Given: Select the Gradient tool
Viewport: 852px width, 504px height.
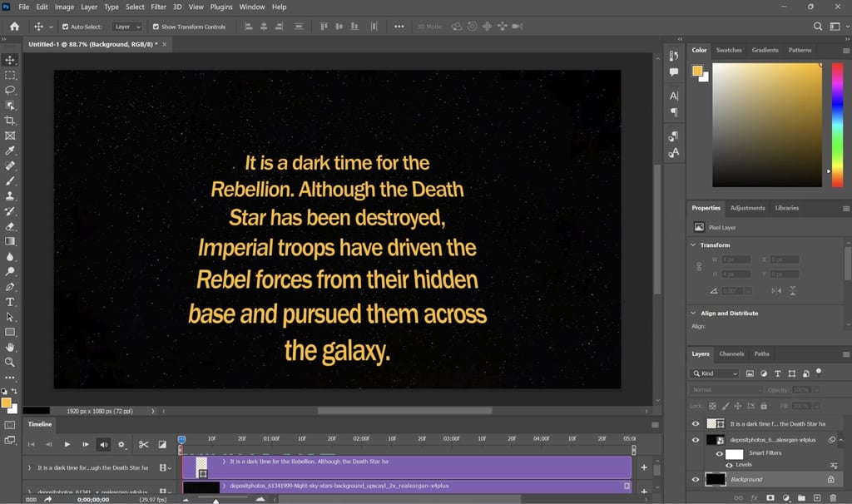Looking at the screenshot, I should click(10, 241).
